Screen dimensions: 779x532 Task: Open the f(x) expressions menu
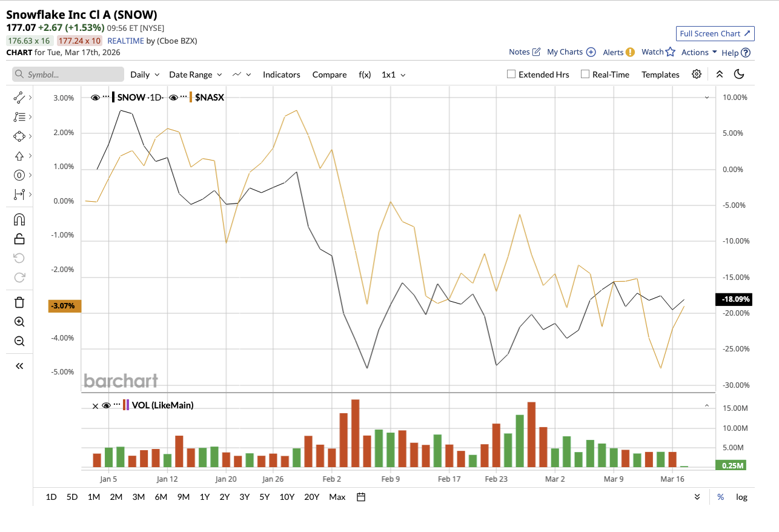click(365, 75)
